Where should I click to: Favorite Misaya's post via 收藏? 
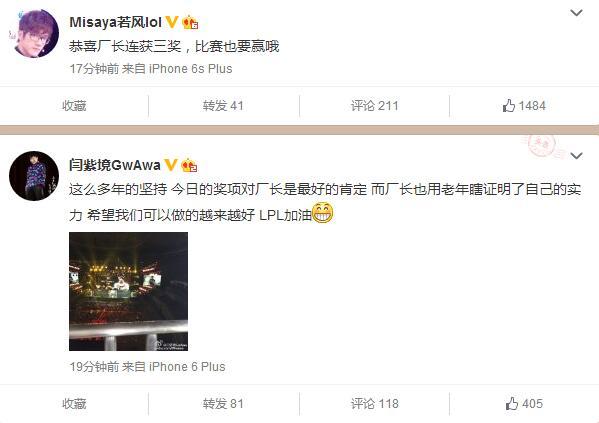(x=74, y=105)
